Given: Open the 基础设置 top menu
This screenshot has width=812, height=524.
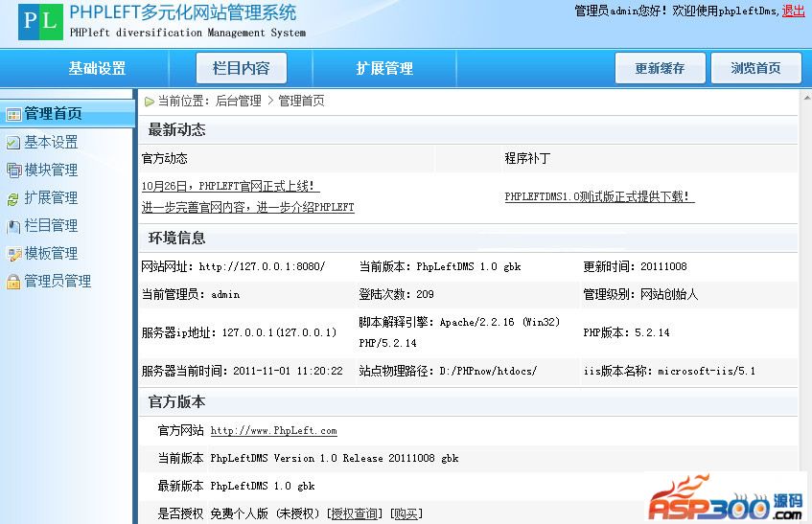Looking at the screenshot, I should point(97,68).
